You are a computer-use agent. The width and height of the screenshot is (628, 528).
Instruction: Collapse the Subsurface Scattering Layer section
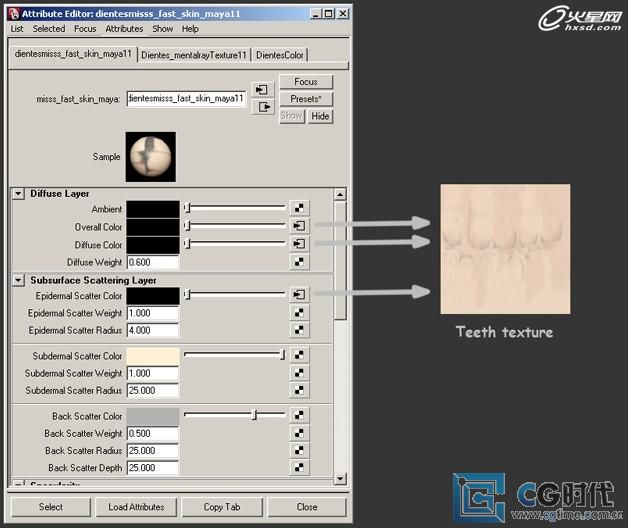coord(19,281)
